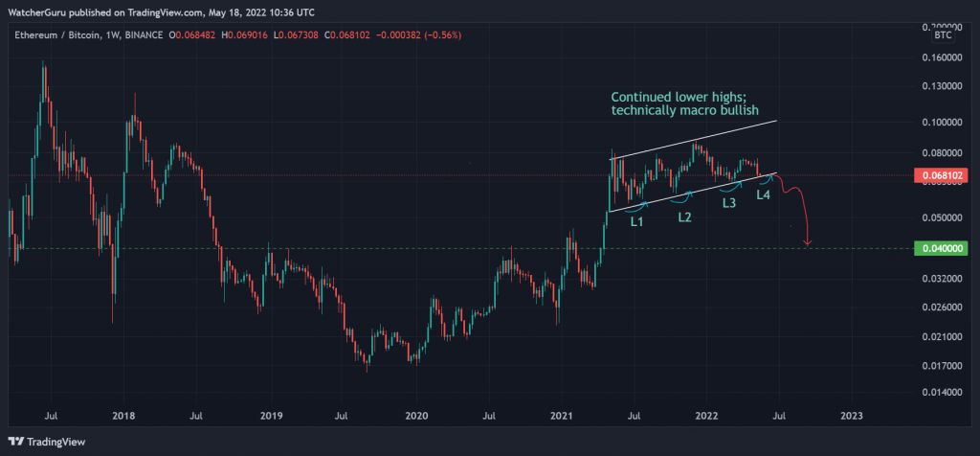Select the L1 label under the channel

(x=636, y=220)
